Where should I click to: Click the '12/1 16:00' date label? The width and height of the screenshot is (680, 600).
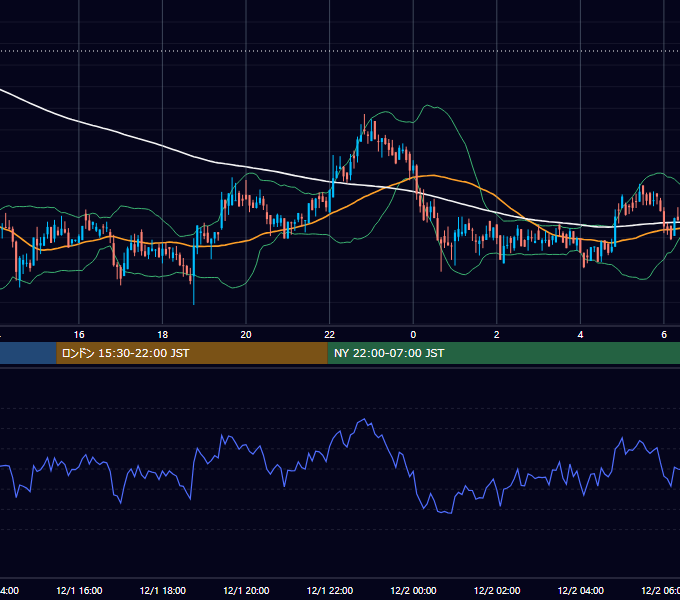(79, 591)
